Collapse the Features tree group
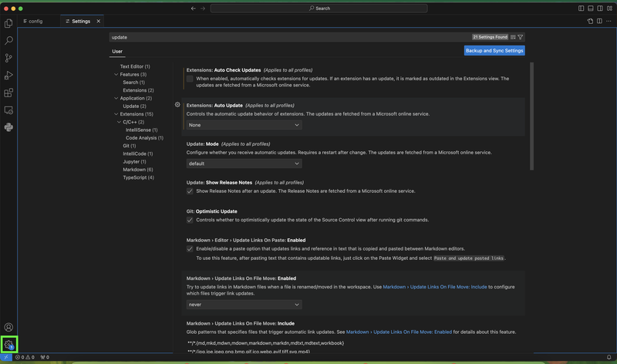The image size is (617, 364). [x=116, y=74]
